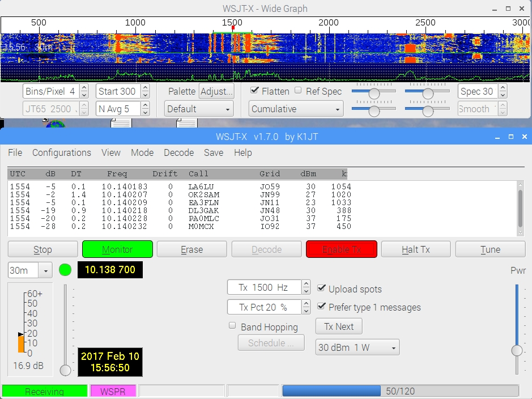Click the Tx Next button
This screenshot has width=532, height=399.
[339, 326]
